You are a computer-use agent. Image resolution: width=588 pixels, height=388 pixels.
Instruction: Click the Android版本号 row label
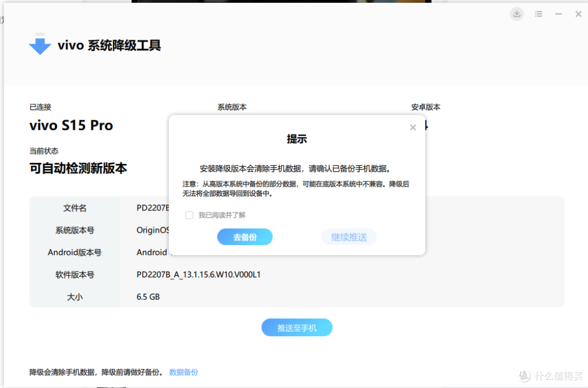click(x=75, y=252)
